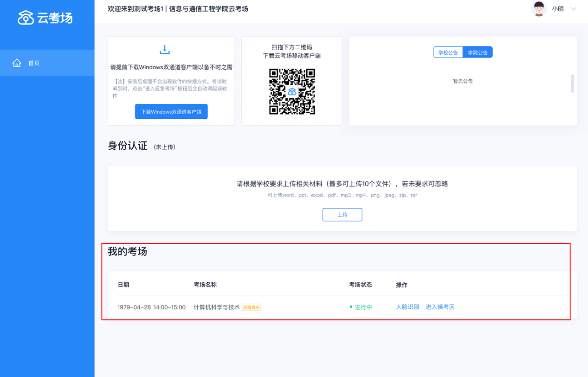The width and height of the screenshot is (588, 377).
Task: Click the green 进行中 status indicator
Action: [x=361, y=307]
